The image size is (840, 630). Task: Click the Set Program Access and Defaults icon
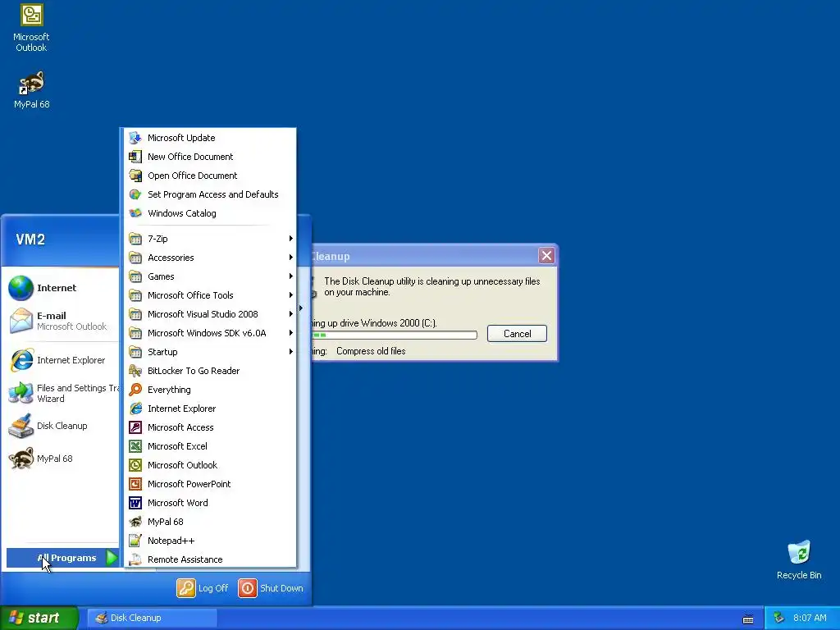point(135,194)
